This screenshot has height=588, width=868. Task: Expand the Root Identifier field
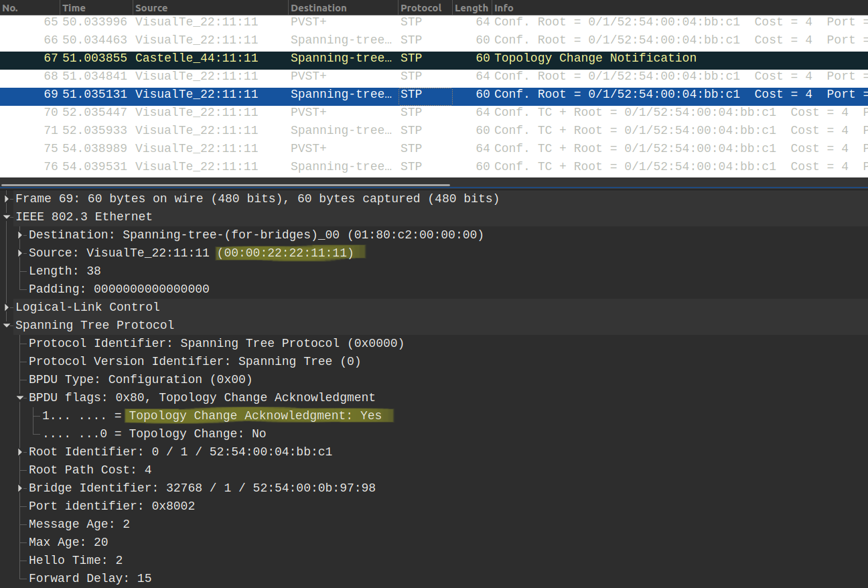coord(21,452)
